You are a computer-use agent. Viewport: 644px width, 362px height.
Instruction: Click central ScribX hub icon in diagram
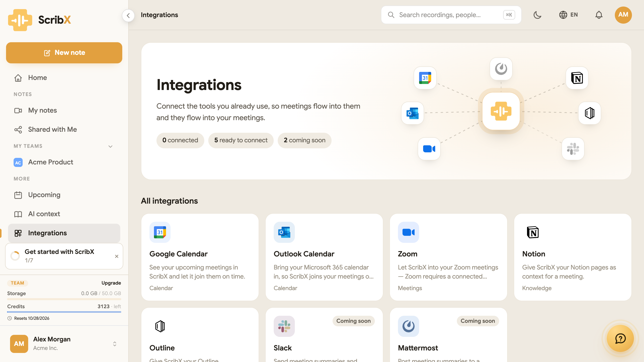pos(501,111)
